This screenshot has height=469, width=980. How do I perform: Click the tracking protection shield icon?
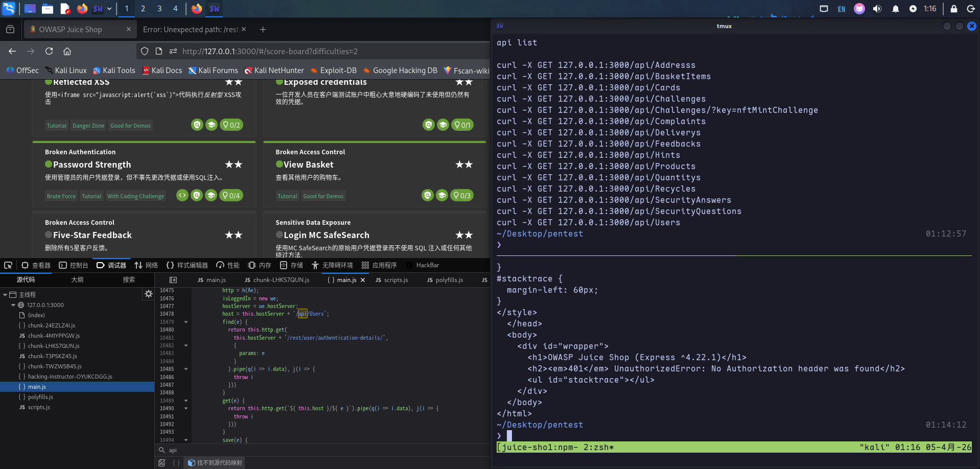[145, 51]
